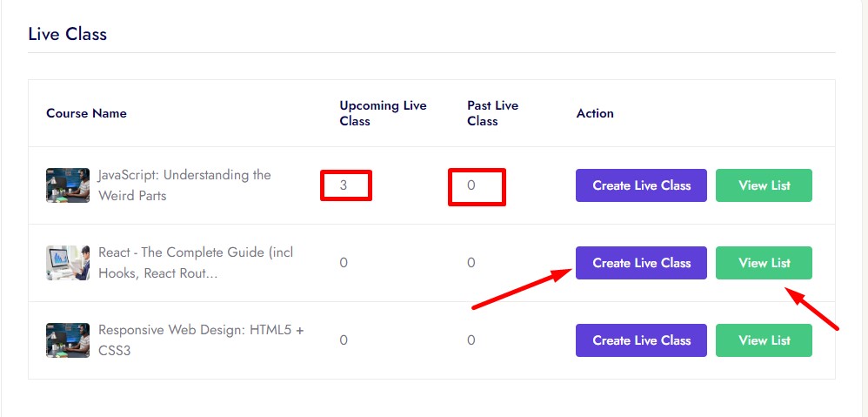Click the JavaScript course thumbnail image

pyautogui.click(x=68, y=185)
